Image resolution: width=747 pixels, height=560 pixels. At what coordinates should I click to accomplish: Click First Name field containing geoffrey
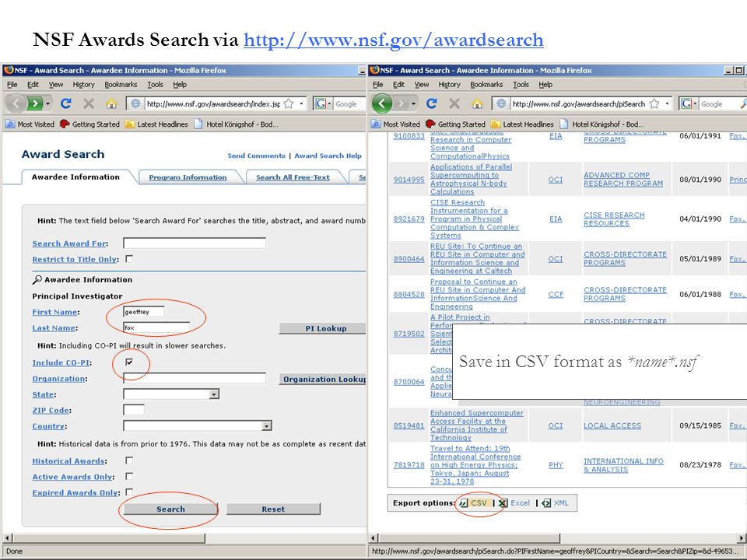(144, 312)
